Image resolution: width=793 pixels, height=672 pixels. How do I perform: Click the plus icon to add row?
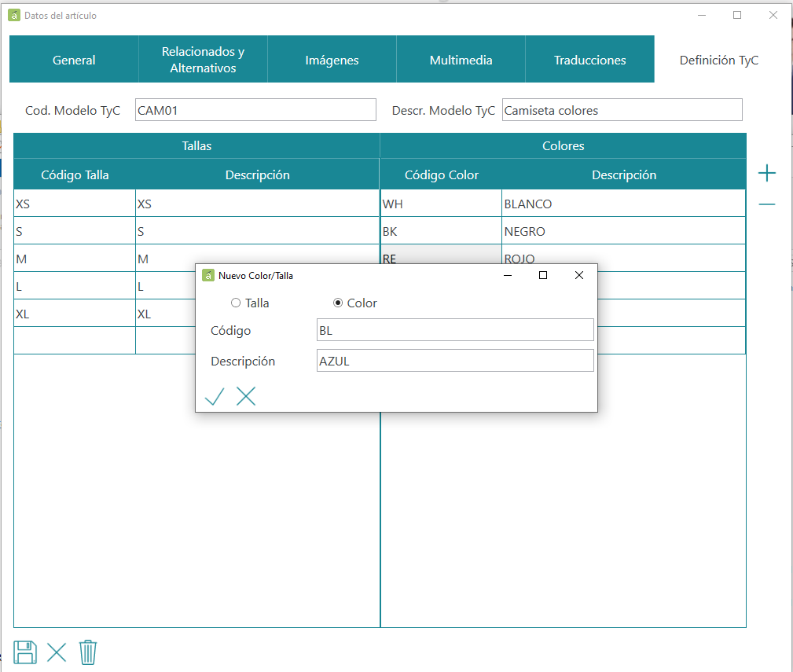pyautogui.click(x=767, y=173)
